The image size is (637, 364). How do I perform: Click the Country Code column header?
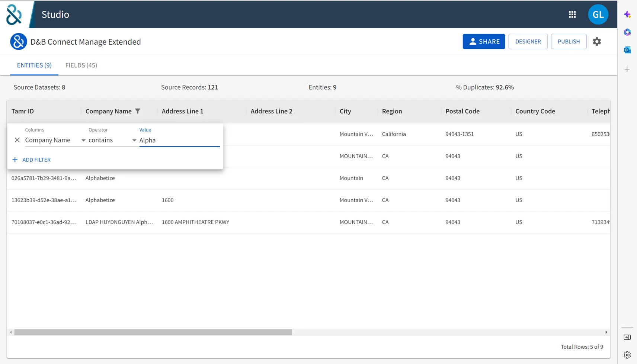(x=535, y=111)
